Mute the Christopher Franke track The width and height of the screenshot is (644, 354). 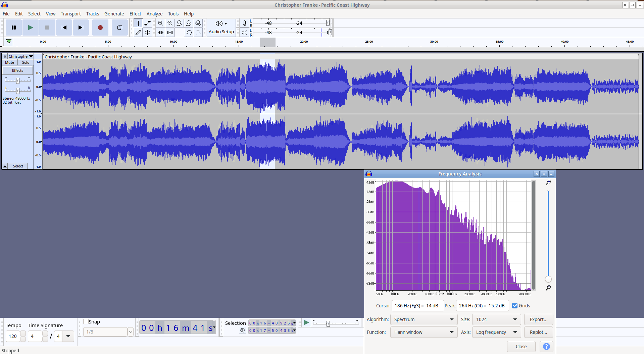10,62
